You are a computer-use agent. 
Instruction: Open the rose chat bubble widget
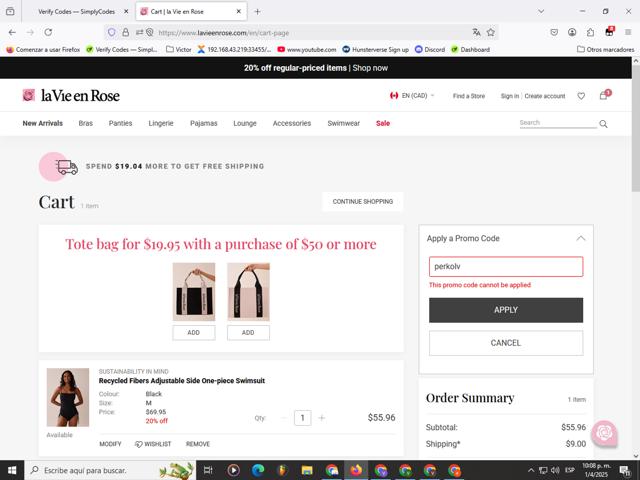pyautogui.click(x=604, y=433)
